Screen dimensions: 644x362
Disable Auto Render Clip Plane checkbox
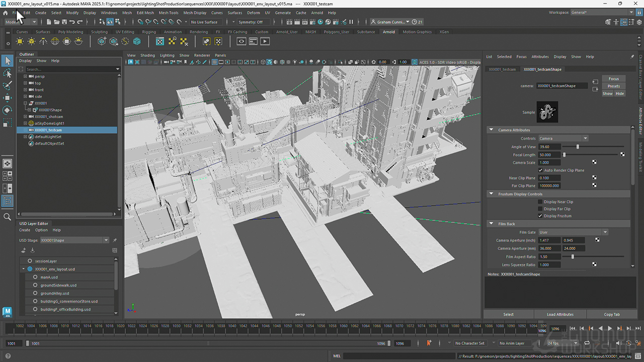point(540,170)
